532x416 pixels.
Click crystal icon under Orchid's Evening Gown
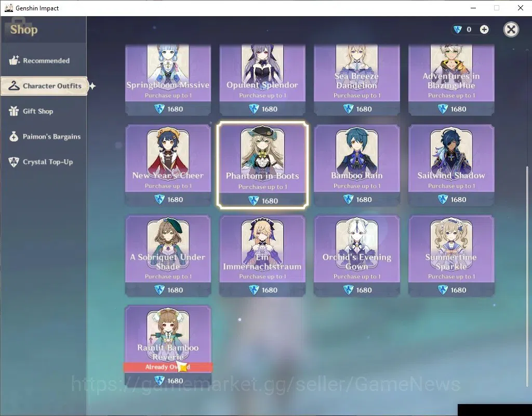pos(349,290)
